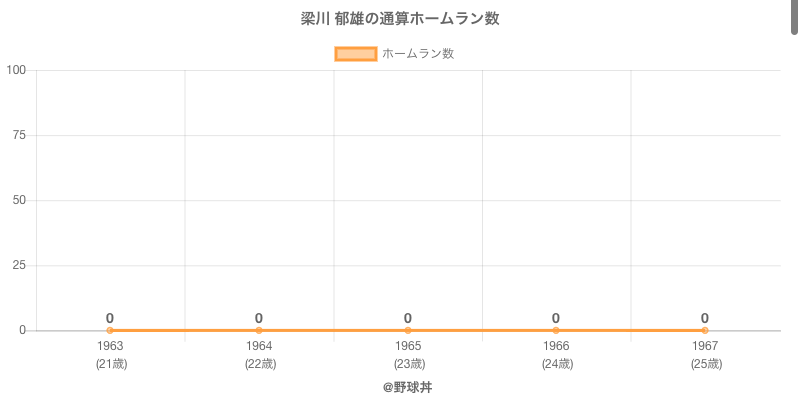Click the 0 value label above 1964
This screenshot has height=400, width=800.
coord(259,318)
